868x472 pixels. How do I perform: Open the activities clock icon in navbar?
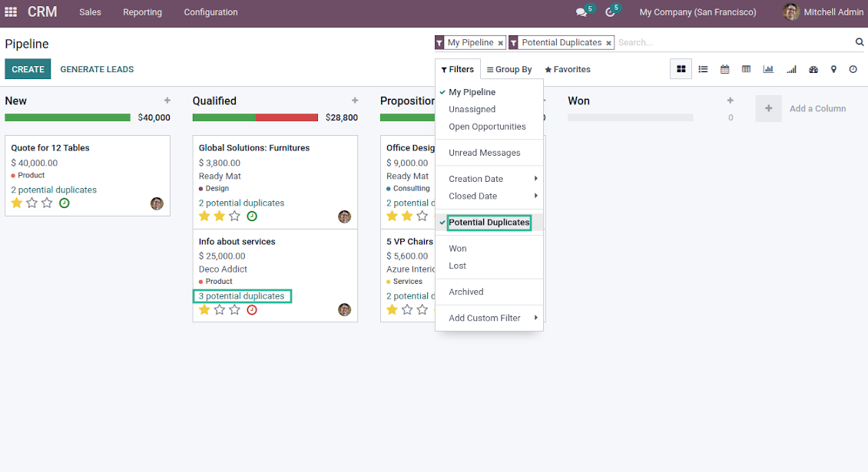coord(611,12)
